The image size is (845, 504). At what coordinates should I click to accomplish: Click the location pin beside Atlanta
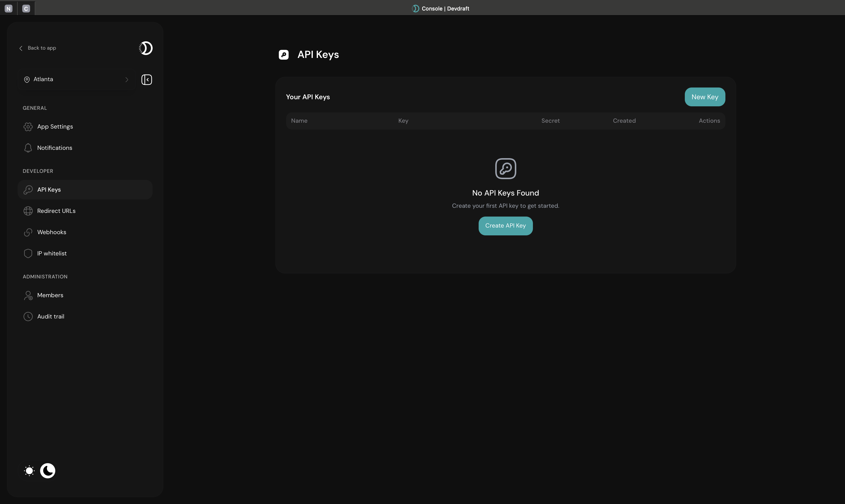(x=27, y=79)
